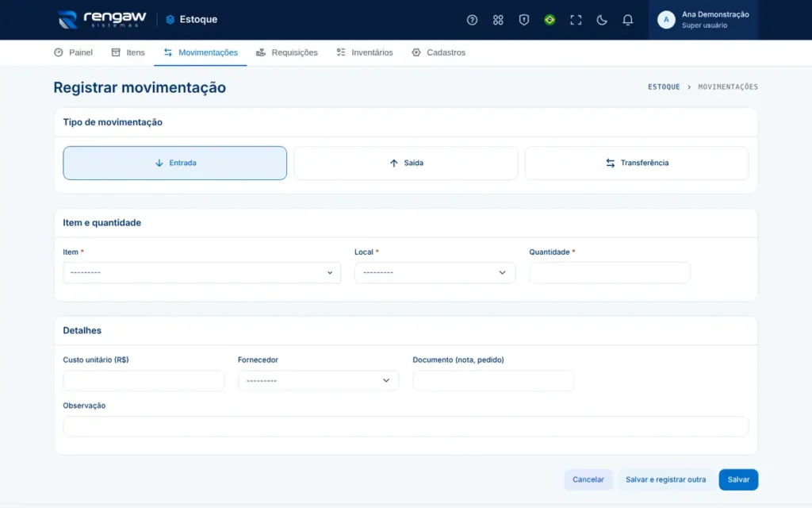
Task: Select the Brazil flag language icon
Action: (550, 20)
